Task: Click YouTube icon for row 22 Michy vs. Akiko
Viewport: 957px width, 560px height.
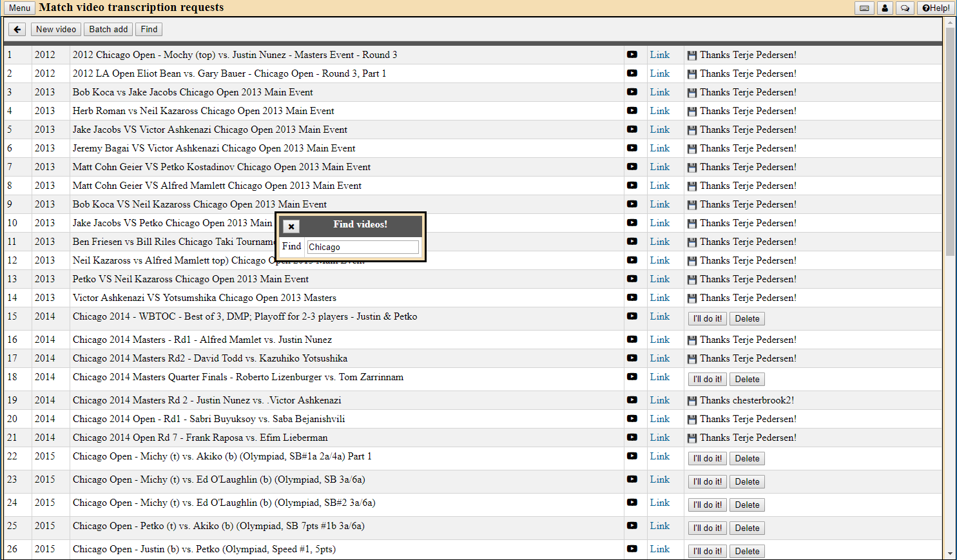Action: click(632, 456)
